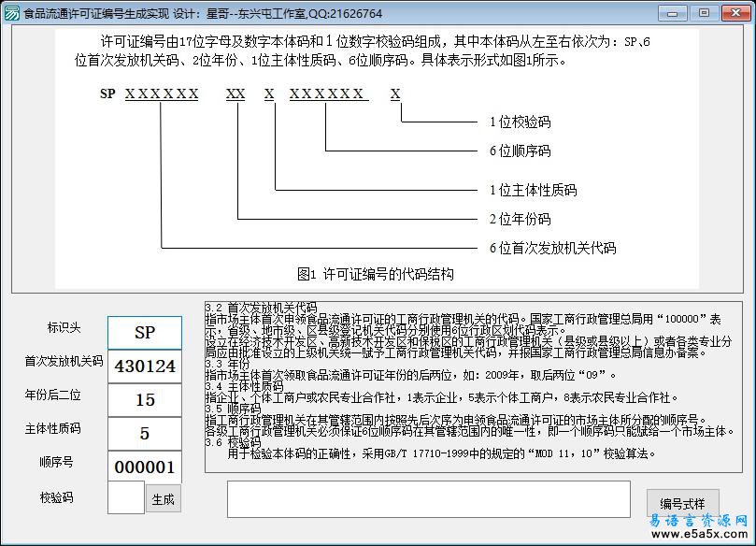The image size is (756, 546).
Task: Click the '2位年份码' diagram label
Action: [x=520, y=219]
